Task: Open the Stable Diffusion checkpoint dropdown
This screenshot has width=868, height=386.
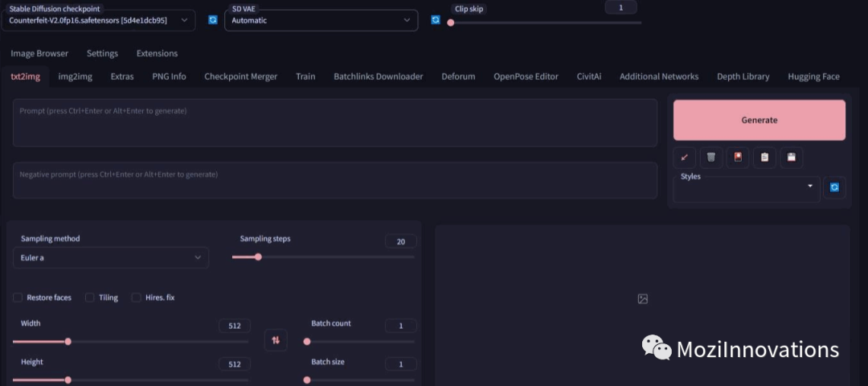Action: (98, 20)
